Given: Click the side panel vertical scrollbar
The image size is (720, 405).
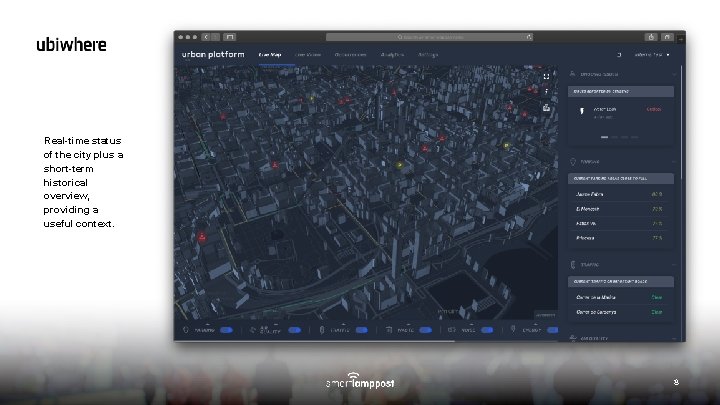Looking at the screenshot, I should (681, 123).
